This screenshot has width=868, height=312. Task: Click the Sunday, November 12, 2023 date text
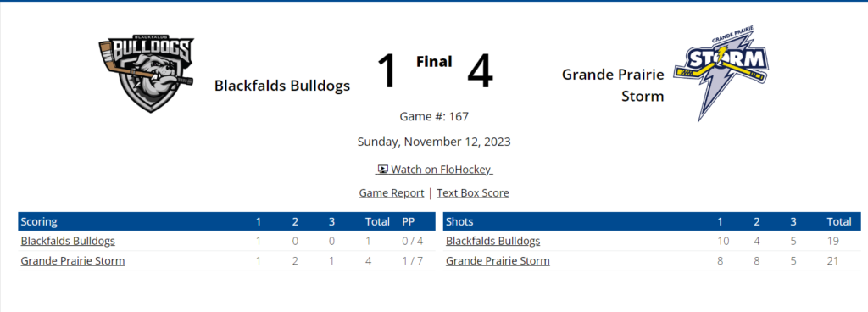click(434, 142)
